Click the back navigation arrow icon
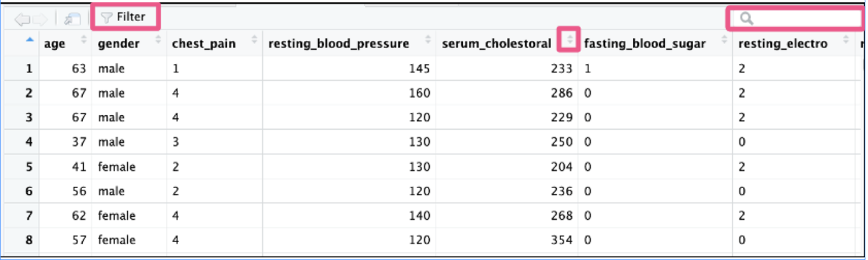The height and width of the screenshot is (260, 868). click(x=22, y=19)
